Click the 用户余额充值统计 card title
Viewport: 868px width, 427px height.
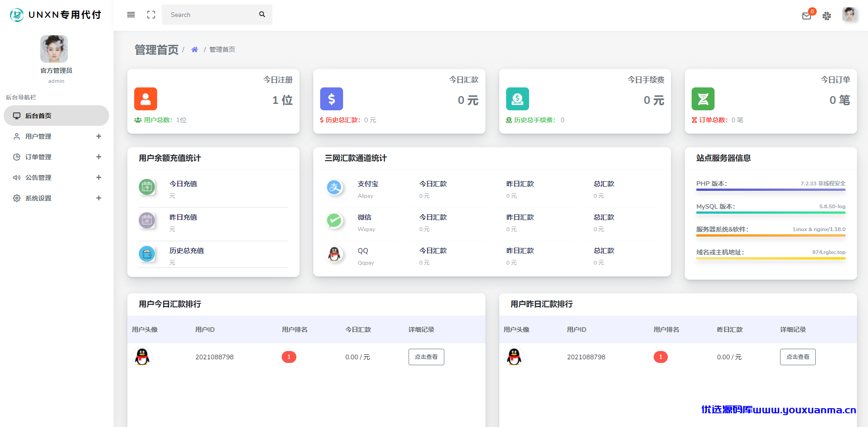170,158
